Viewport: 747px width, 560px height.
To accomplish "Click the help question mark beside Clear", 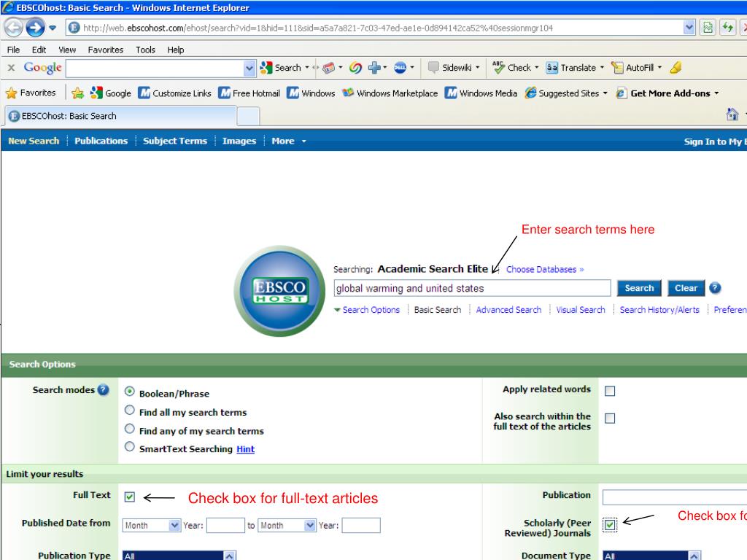I will point(715,288).
